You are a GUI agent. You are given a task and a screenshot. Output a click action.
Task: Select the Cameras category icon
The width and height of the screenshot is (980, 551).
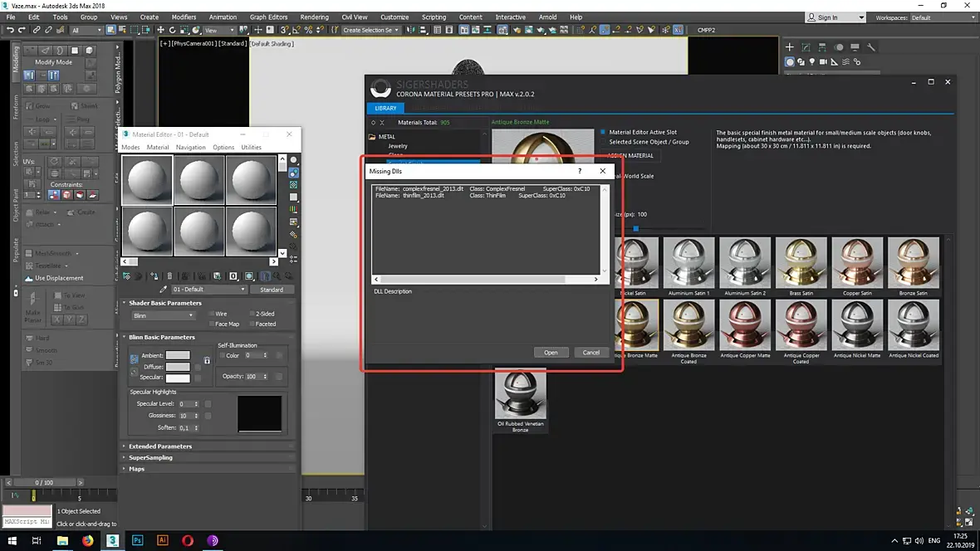(x=823, y=62)
